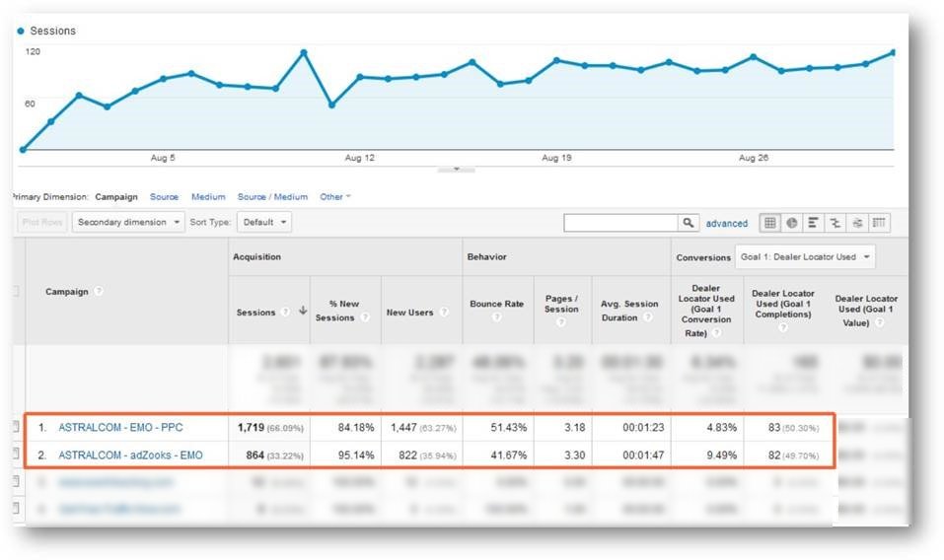Click the help icon beside Bounce Rate
The image size is (944, 560).
coord(496,317)
